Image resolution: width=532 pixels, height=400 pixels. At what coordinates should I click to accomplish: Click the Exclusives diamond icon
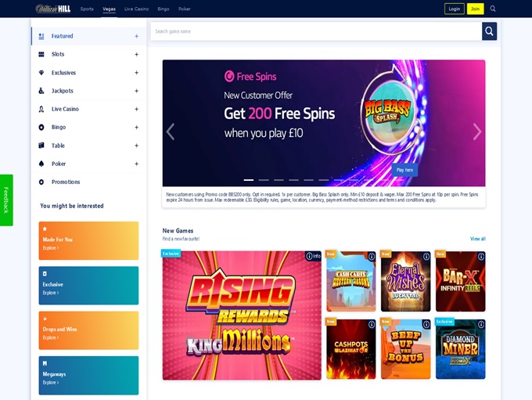pos(41,73)
